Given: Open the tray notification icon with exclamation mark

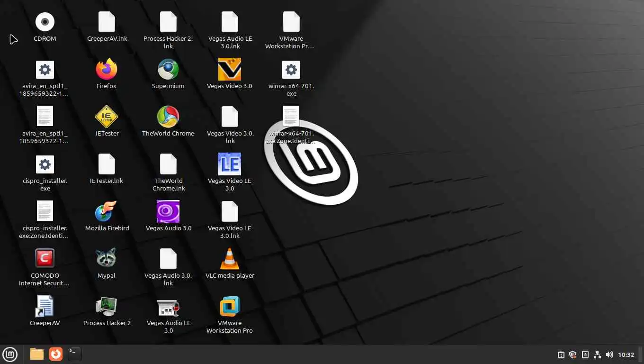Looking at the screenshot, I should tap(561, 355).
